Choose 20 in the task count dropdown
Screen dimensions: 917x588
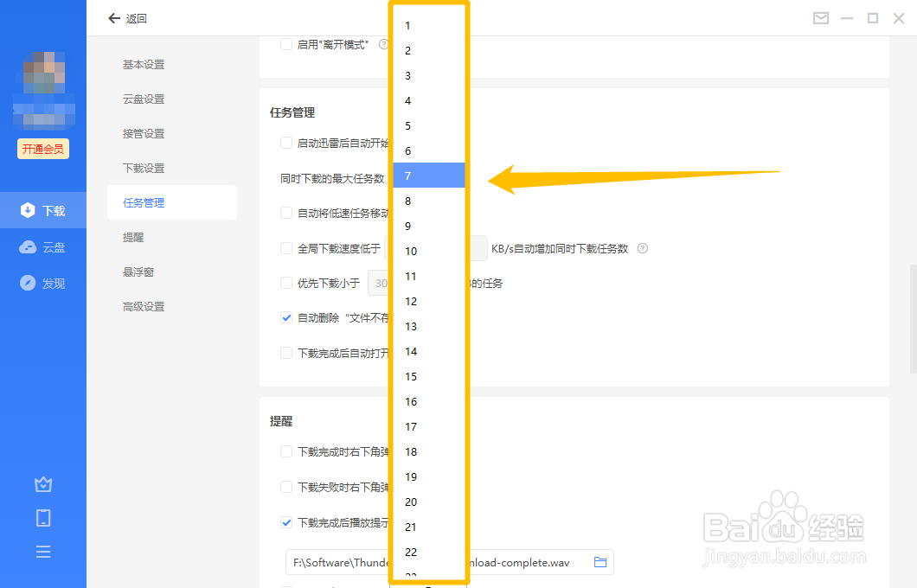[x=429, y=502]
